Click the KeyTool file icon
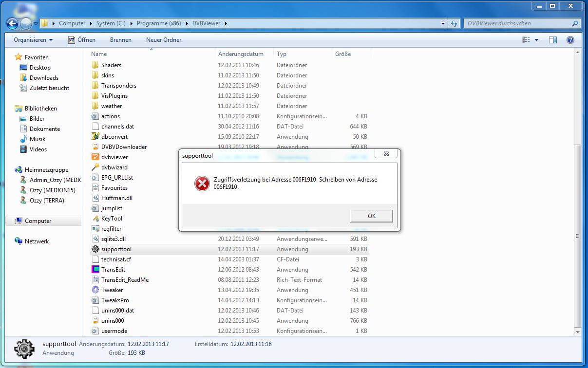The width and height of the screenshot is (588, 368). [x=95, y=219]
